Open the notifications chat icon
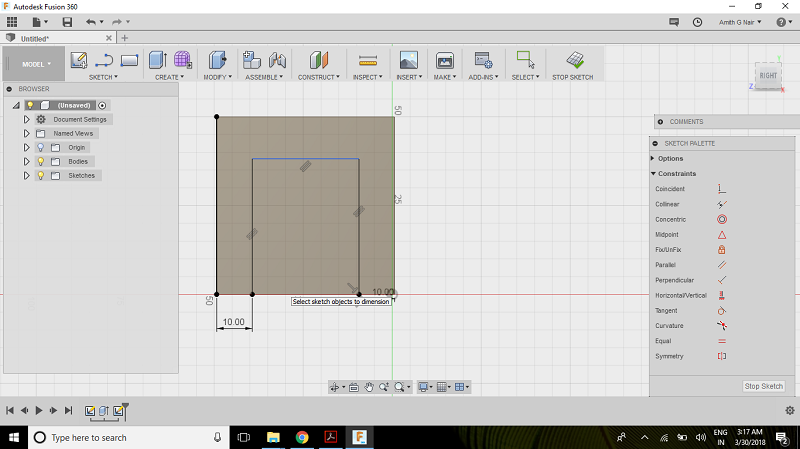 click(x=674, y=22)
